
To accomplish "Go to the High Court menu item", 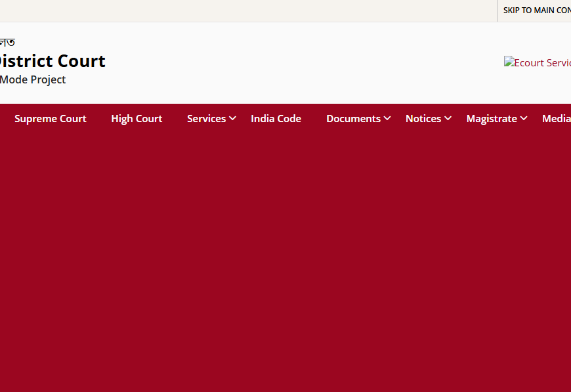I will (x=137, y=119).
